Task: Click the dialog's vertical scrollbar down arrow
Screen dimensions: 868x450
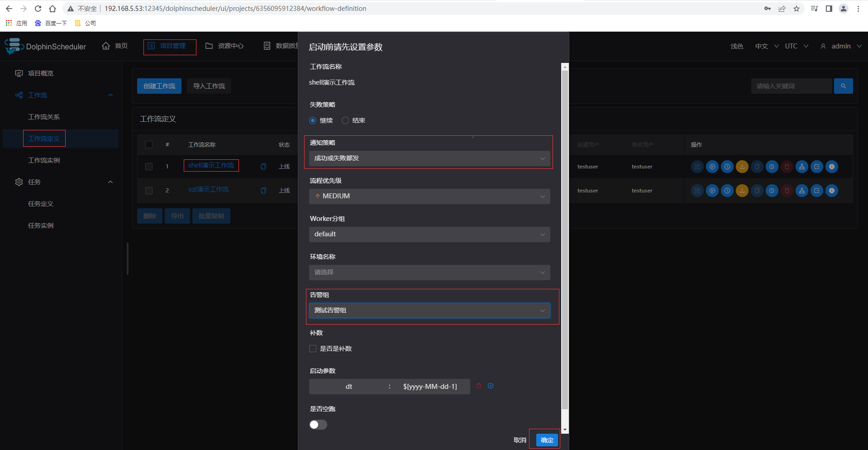Action: (x=565, y=430)
